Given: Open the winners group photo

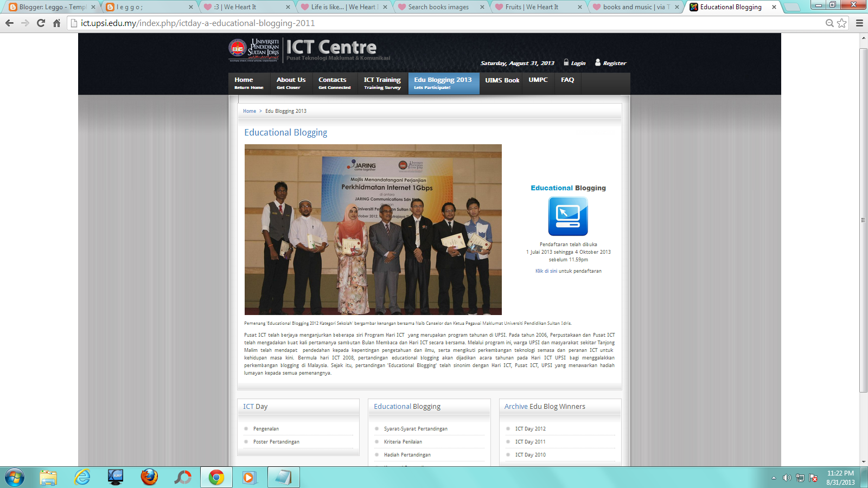Looking at the screenshot, I should tap(373, 229).
